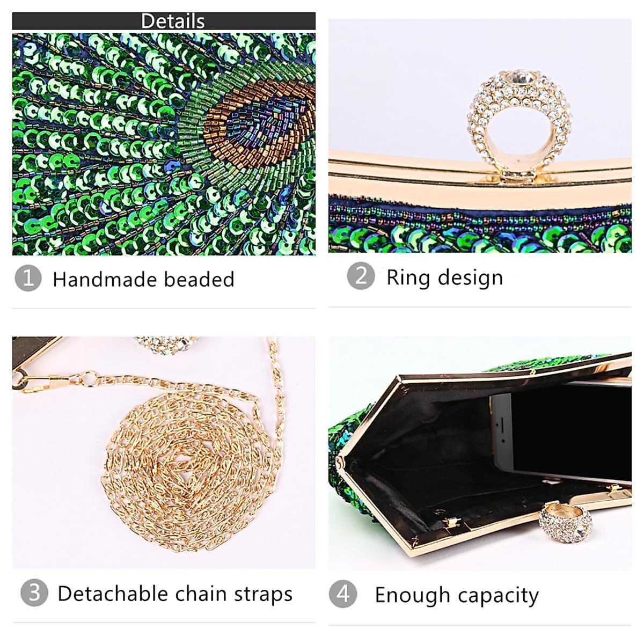The width and height of the screenshot is (644, 644).
Task: Open the rhinestone ring clasp photo
Action: click(480, 136)
